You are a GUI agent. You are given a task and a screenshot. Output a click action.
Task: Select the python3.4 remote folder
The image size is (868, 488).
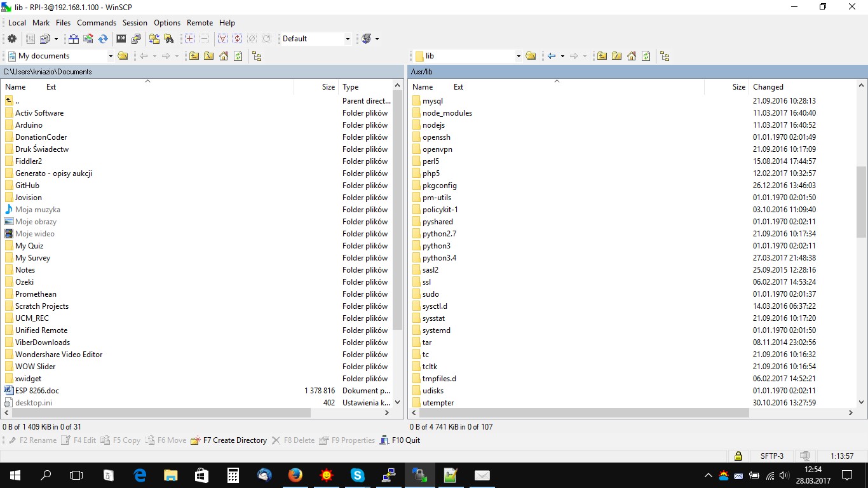click(439, 258)
